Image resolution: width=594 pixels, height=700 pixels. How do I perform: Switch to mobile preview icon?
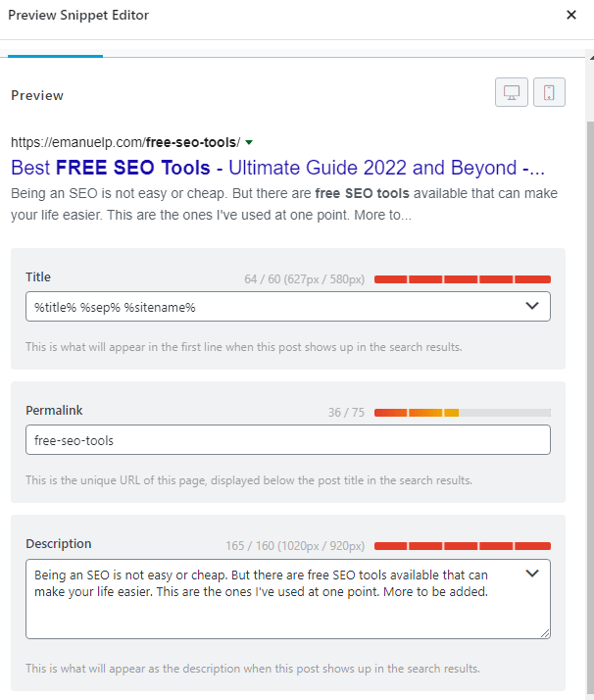[549, 92]
